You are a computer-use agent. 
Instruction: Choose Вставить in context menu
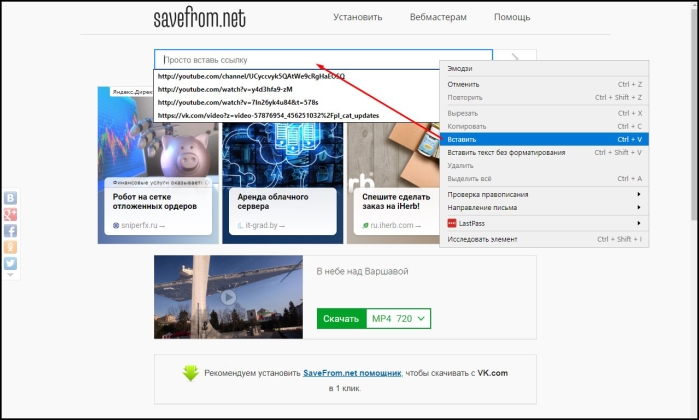544,139
